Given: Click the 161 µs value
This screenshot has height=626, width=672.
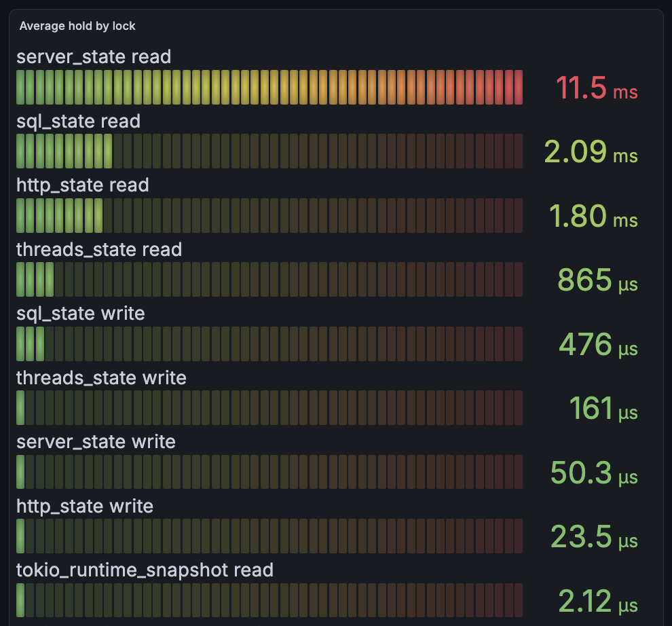Looking at the screenshot, I should 603,408.
